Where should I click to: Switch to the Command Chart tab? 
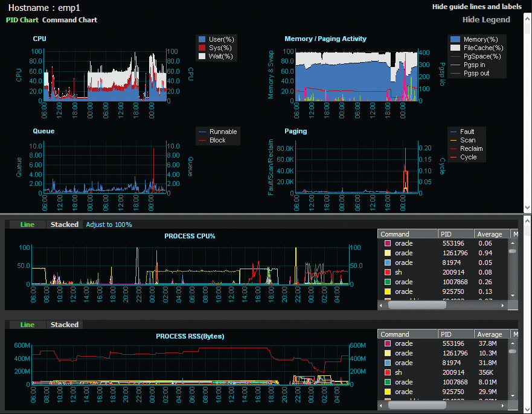(x=69, y=19)
